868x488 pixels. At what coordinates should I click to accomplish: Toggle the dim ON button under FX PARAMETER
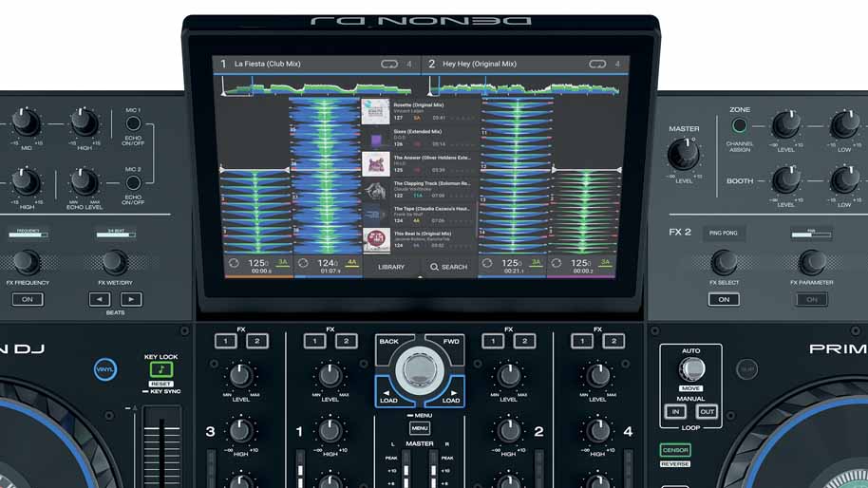click(812, 299)
